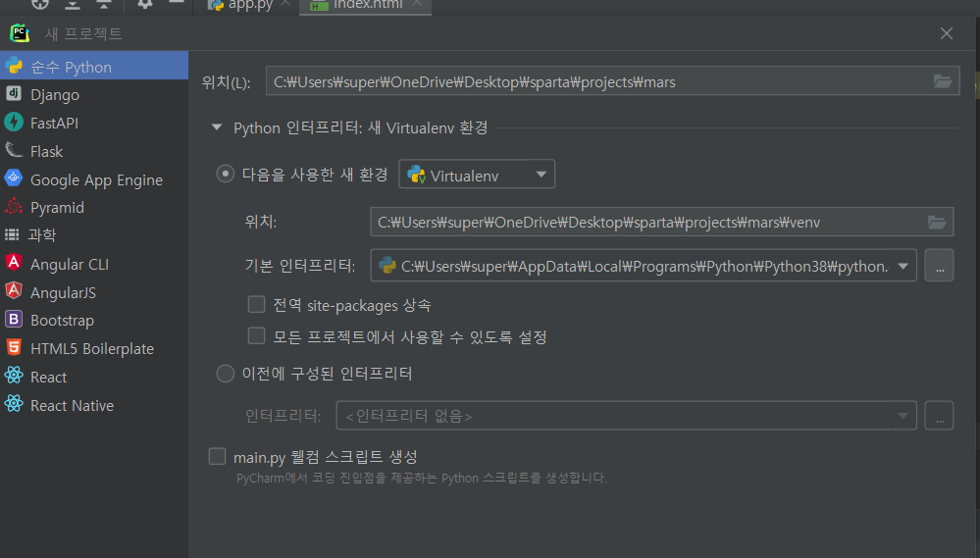The image size is (980, 558).
Task: Select 이전에 구성된 인터프리터 radio button
Action: click(x=225, y=374)
